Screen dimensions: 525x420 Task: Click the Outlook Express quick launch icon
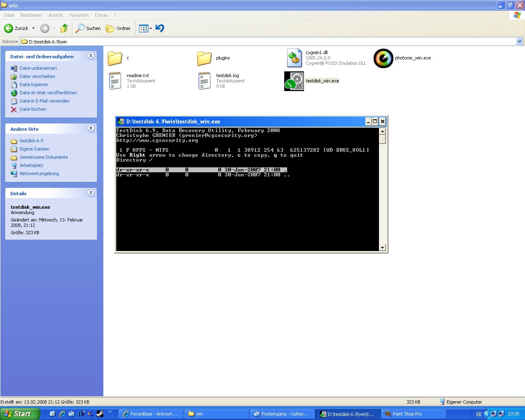[x=71, y=414]
